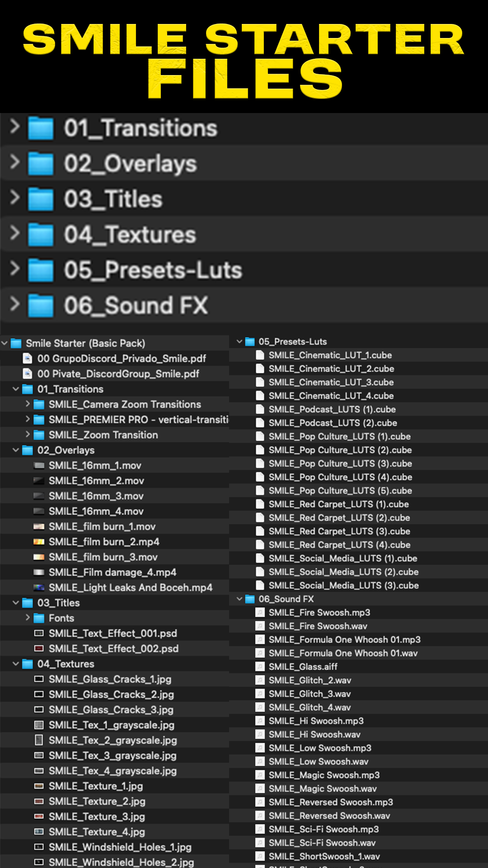This screenshot has height=868, width=488.
Task: Select SMILE_16mm_3.mov file name
Action: coord(96,496)
